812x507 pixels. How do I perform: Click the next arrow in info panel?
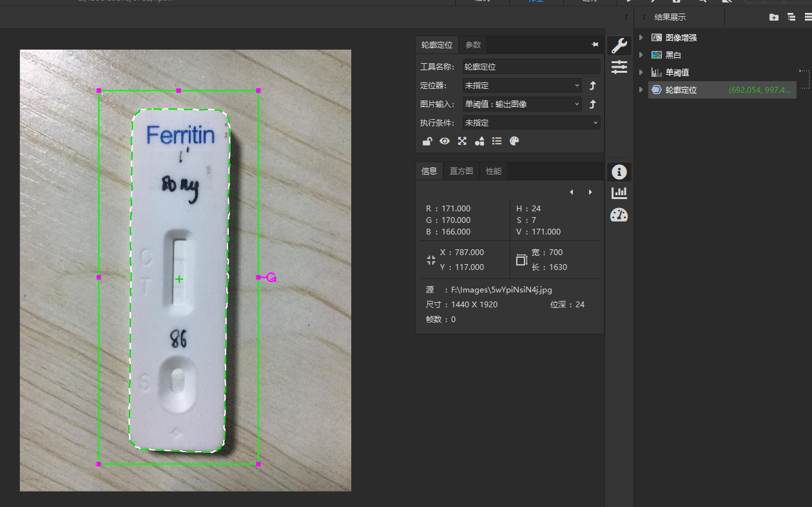(x=590, y=192)
